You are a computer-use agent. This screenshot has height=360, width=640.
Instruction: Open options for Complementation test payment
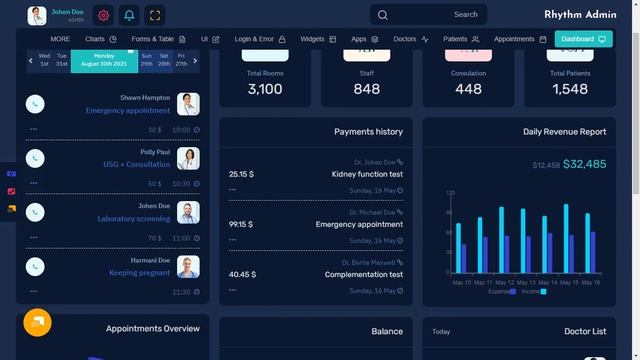pos(232,290)
